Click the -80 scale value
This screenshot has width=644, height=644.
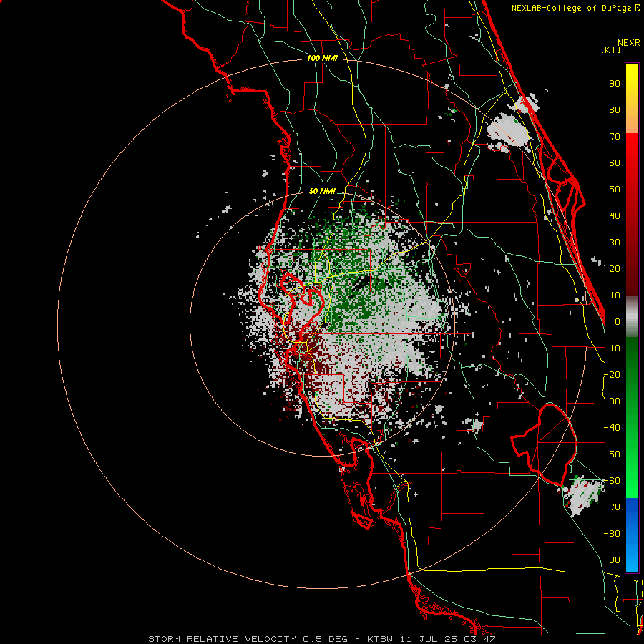pos(612,534)
